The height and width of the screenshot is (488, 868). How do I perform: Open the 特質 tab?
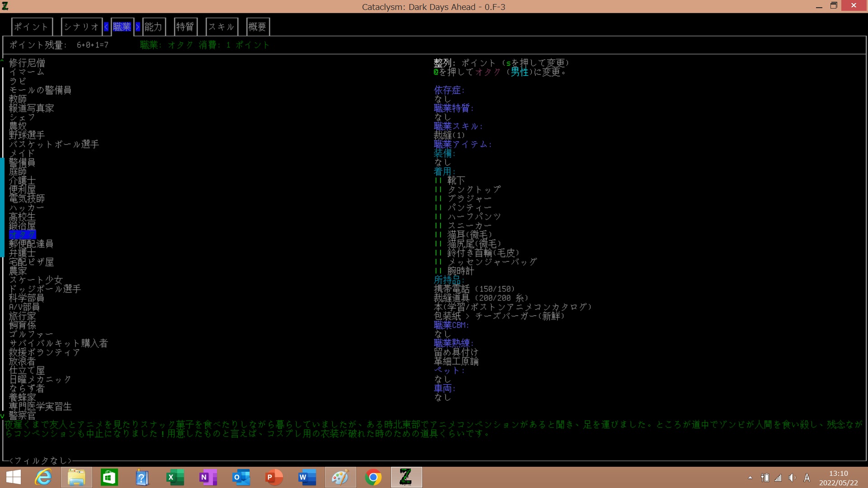click(x=185, y=27)
